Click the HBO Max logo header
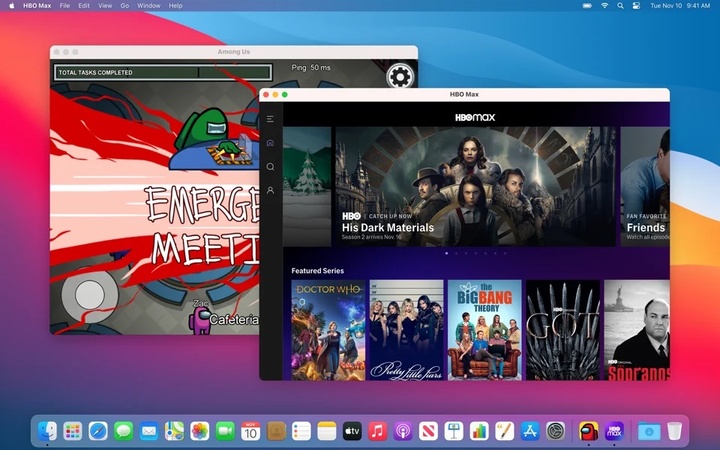720x450 pixels. coord(475,118)
